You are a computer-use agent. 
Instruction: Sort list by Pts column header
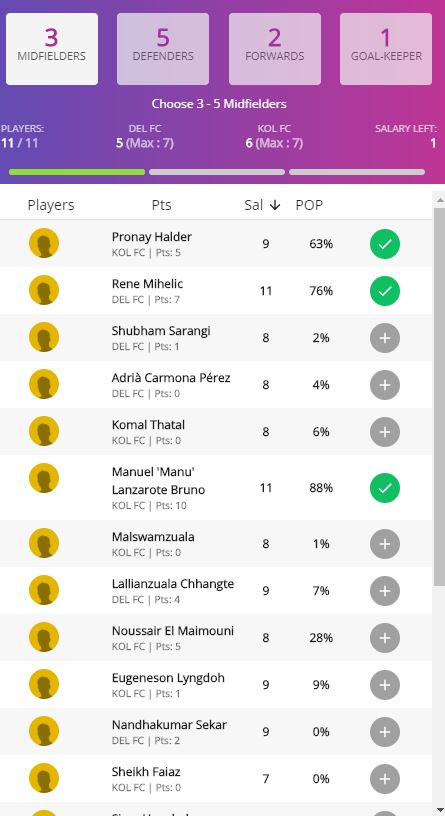click(x=161, y=205)
